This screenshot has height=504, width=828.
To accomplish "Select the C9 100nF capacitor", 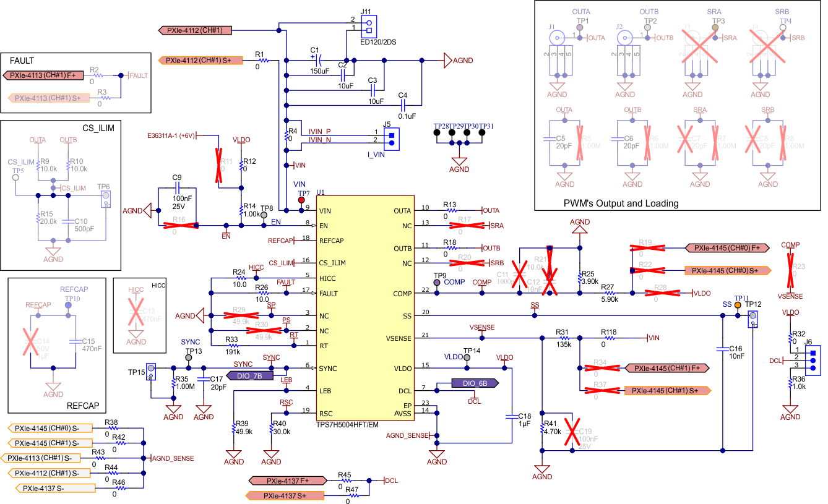I will coord(177,187).
